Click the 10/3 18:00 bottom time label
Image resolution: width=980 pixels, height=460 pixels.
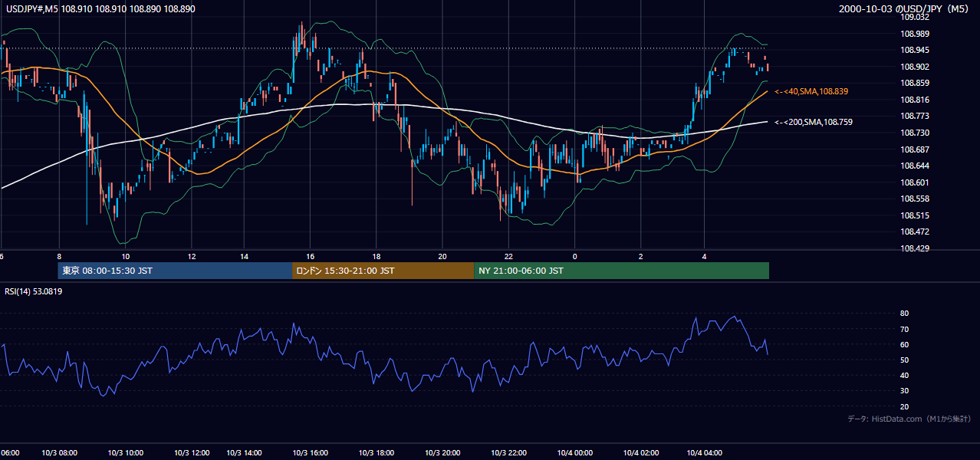(377, 453)
